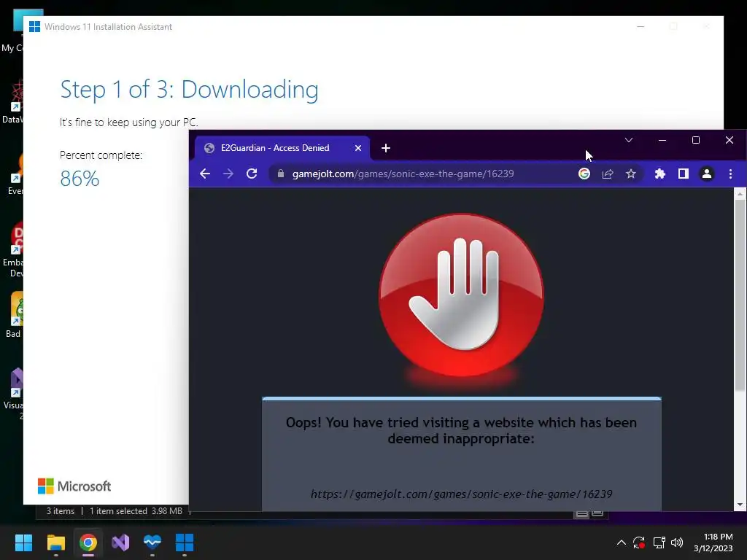Click the lock icon in address bar
This screenshot has width=747, height=560.
281,174
